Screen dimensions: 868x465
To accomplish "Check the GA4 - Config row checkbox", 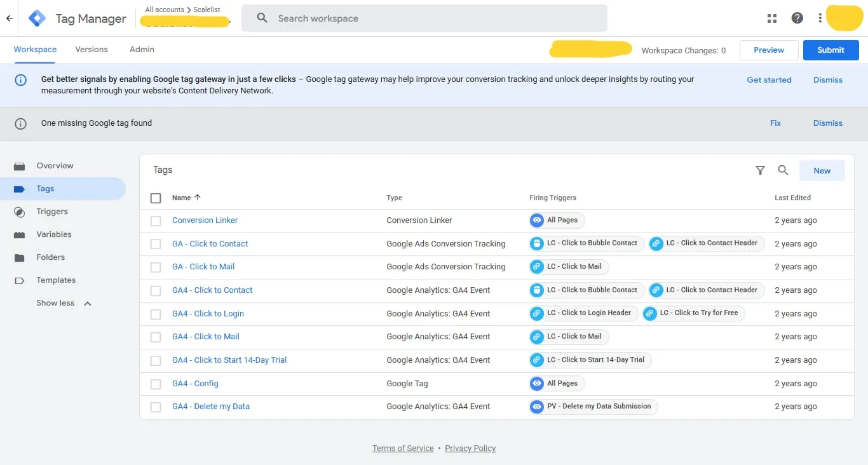I will pyautogui.click(x=156, y=384).
